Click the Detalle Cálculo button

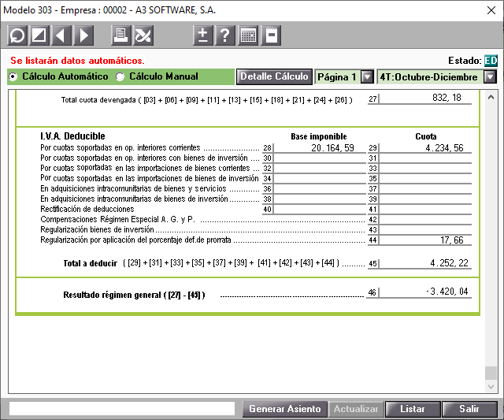point(274,77)
